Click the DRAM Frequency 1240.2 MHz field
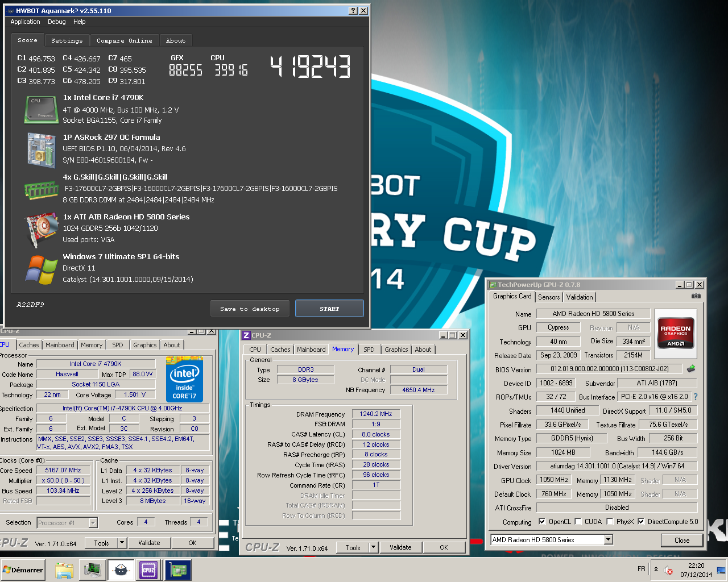Image resolution: width=728 pixels, height=582 pixels. [376, 414]
